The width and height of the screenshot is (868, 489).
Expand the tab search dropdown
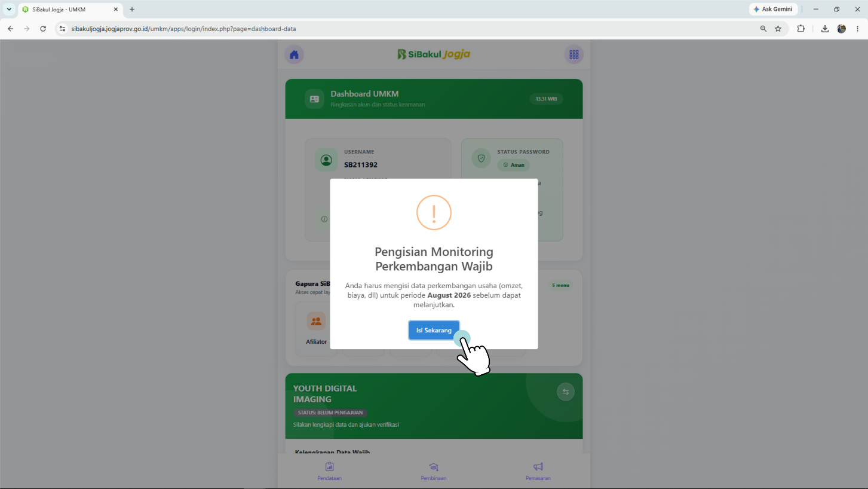[x=9, y=10]
